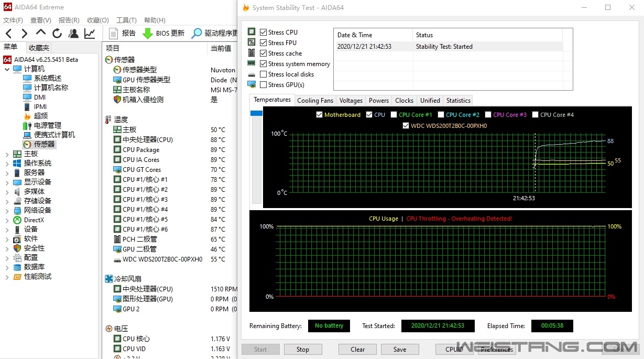The width and height of the screenshot is (644, 359).
Task: Uncheck the Stress CPU checkbox
Action: [263, 32]
